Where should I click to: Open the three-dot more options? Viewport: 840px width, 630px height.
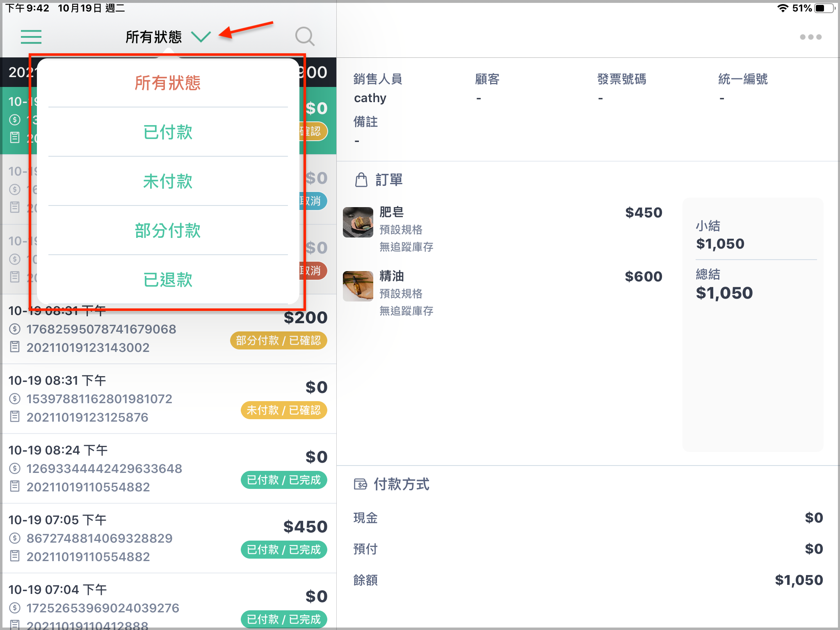(810, 37)
